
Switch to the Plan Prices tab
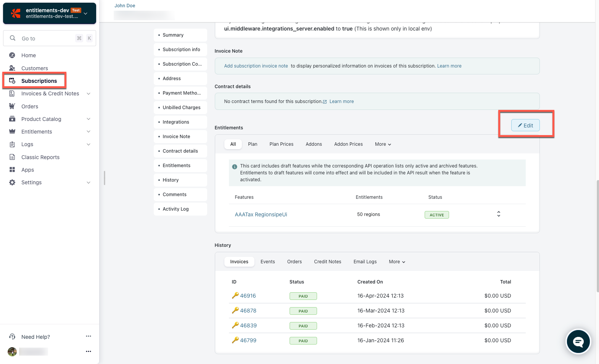click(281, 144)
